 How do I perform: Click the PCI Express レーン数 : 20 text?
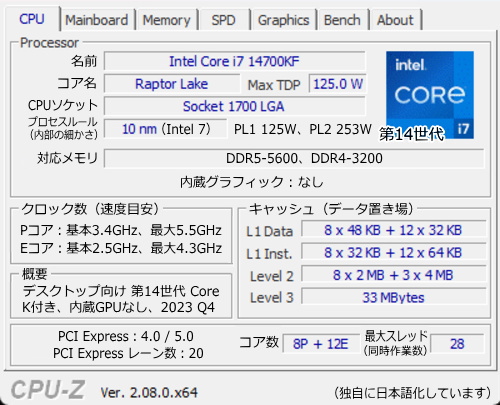[x=128, y=353]
